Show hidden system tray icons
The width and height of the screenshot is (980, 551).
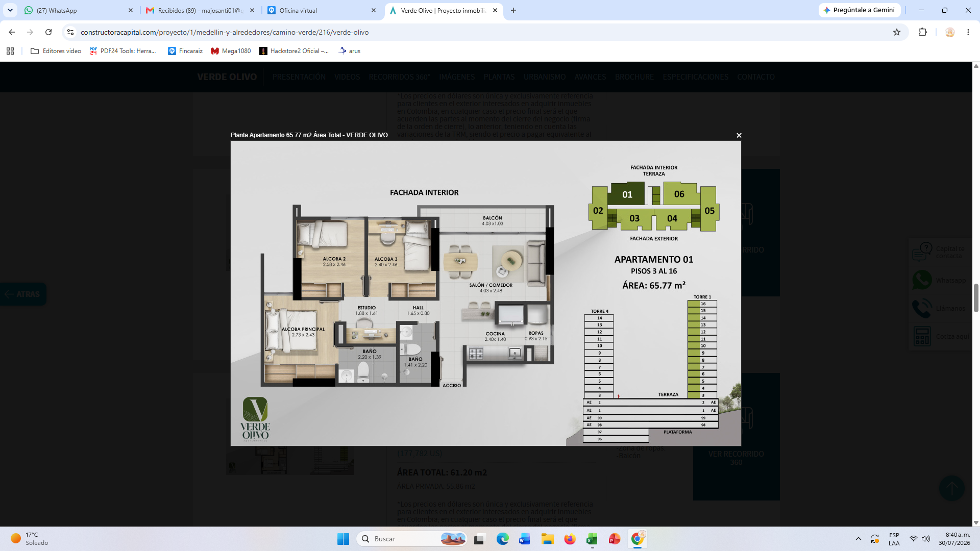pyautogui.click(x=858, y=539)
